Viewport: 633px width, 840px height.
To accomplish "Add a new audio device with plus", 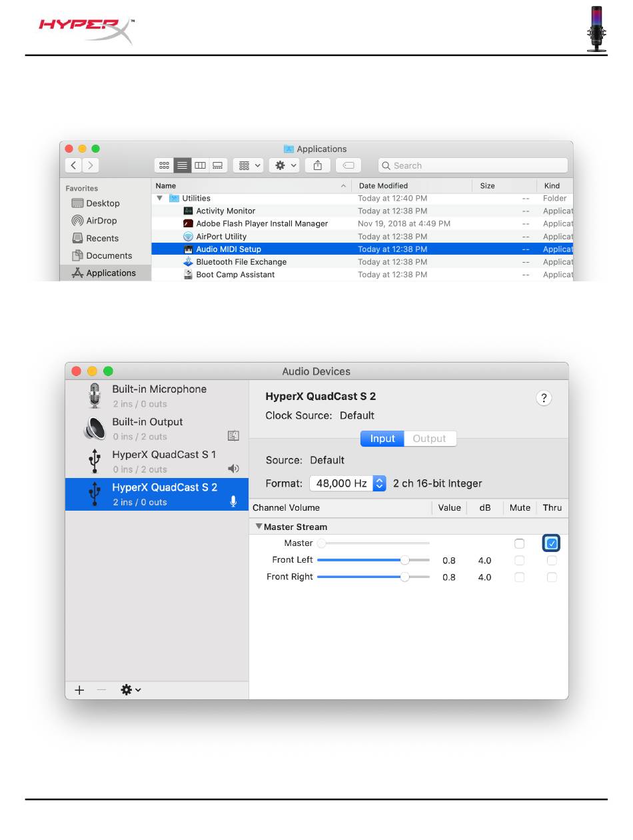I will [x=79, y=690].
